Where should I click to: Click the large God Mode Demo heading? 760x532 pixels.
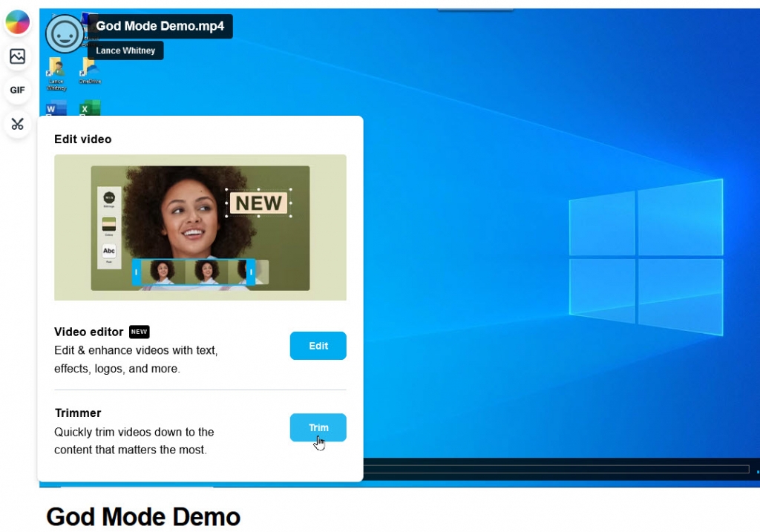(x=143, y=516)
